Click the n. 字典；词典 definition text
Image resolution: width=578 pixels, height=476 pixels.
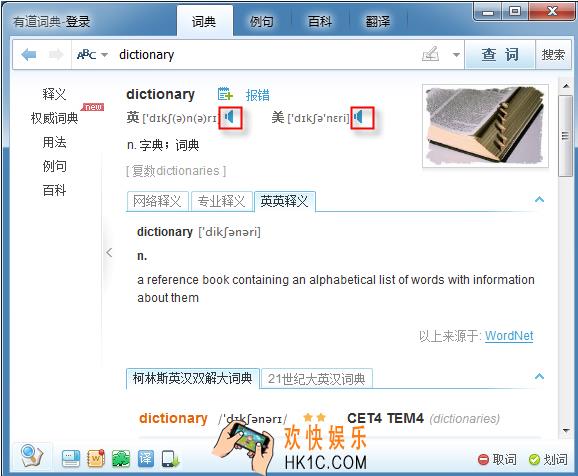(163, 145)
